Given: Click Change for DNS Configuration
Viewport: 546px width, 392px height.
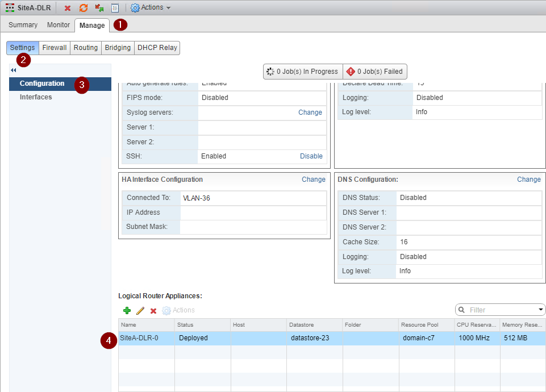Looking at the screenshot, I should (529, 180).
